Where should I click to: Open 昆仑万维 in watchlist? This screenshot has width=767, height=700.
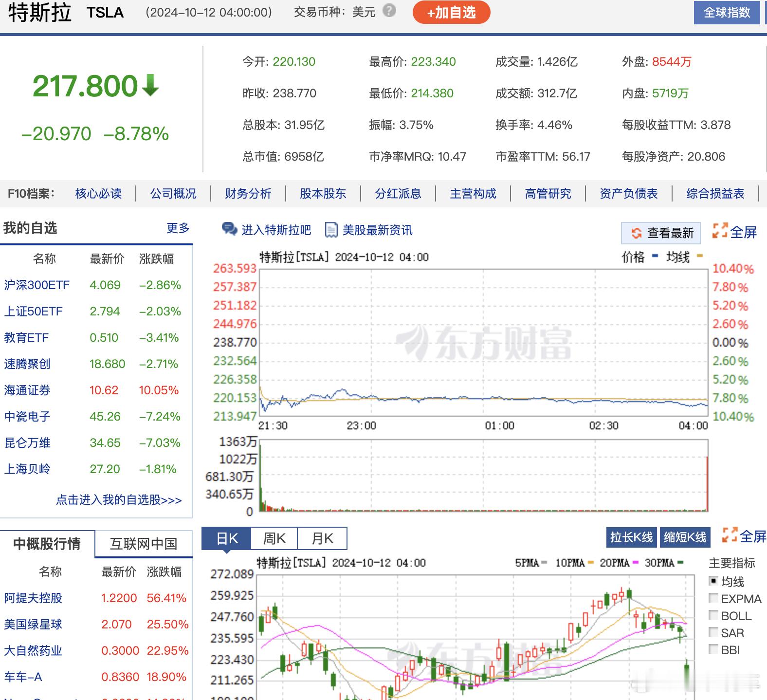[x=27, y=442]
